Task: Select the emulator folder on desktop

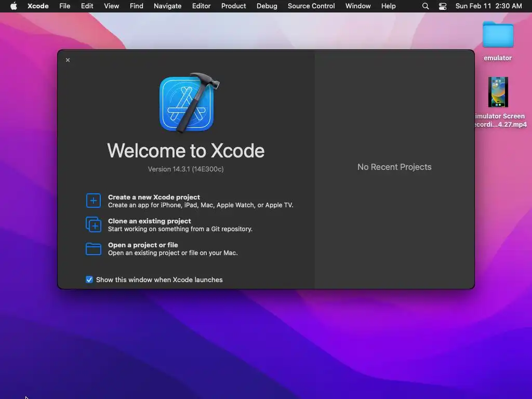Action: point(498,34)
